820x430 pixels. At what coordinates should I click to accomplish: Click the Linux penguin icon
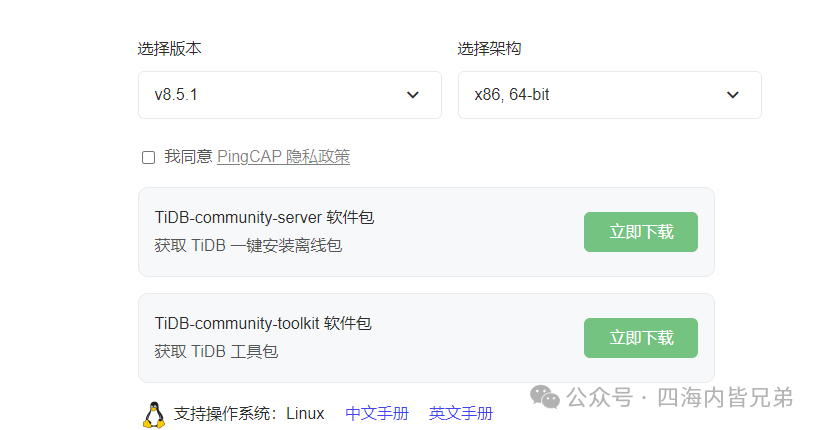click(x=154, y=415)
